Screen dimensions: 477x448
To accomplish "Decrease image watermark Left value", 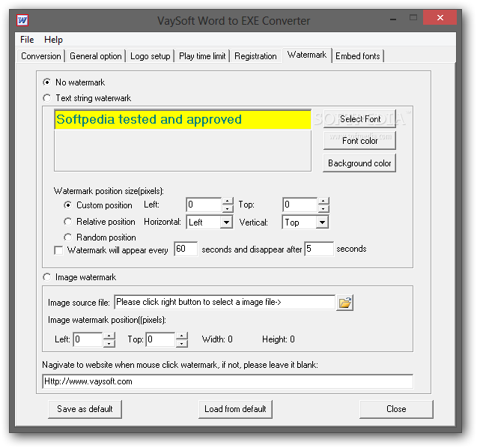I will tap(109, 343).
